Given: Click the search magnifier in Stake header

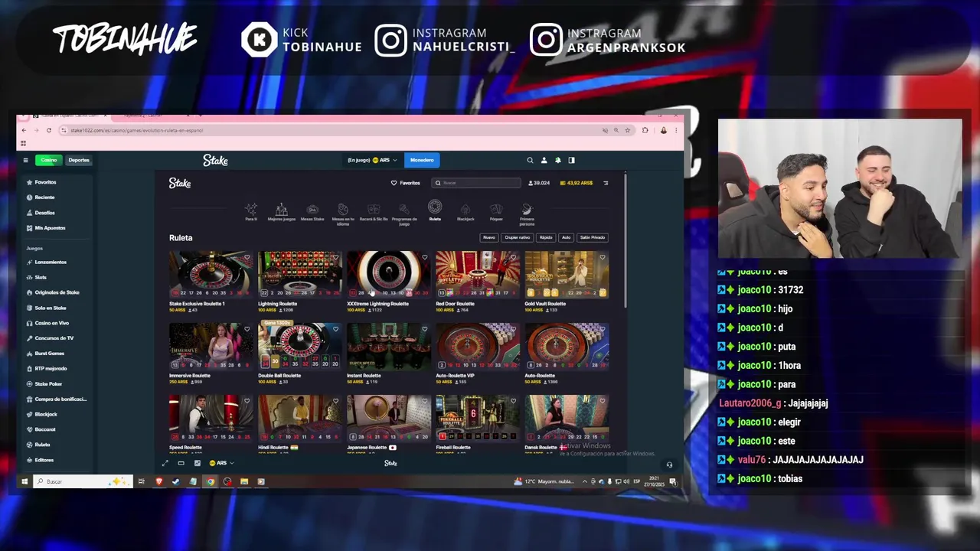Looking at the screenshot, I should (530, 160).
